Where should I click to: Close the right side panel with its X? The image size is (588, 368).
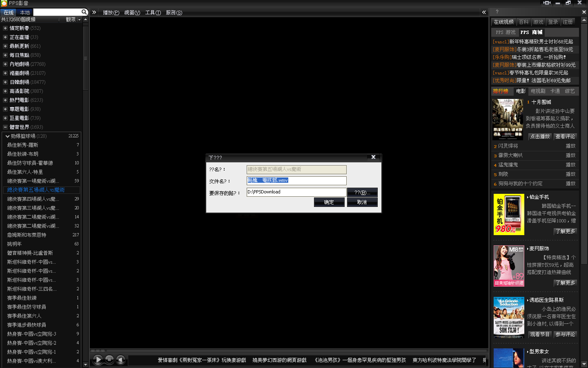tap(584, 12)
